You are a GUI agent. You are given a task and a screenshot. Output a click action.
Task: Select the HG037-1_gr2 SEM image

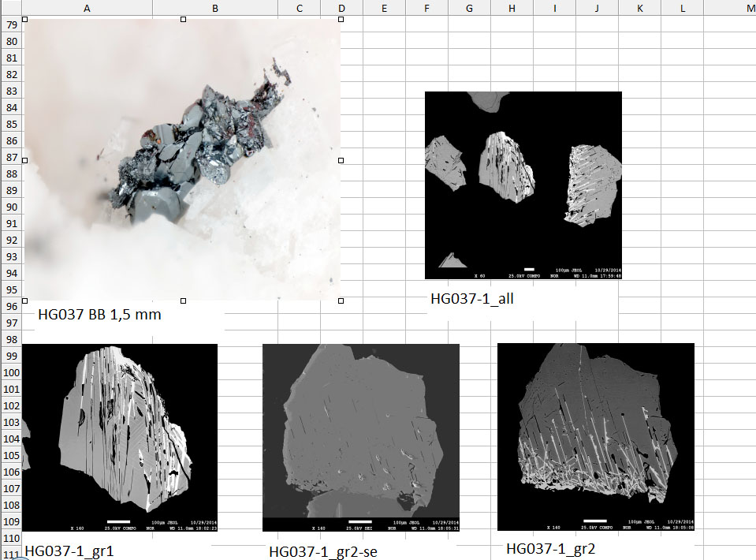tap(596, 437)
